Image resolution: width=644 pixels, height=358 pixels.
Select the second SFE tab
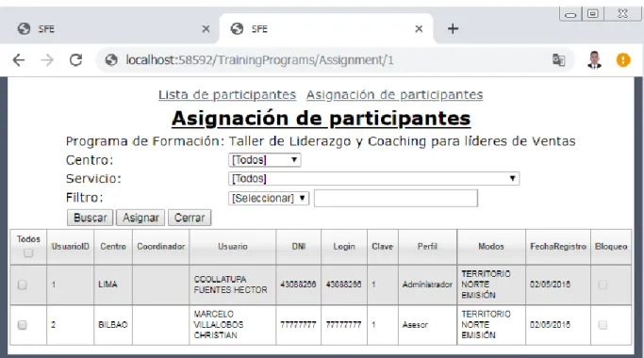(x=326, y=29)
